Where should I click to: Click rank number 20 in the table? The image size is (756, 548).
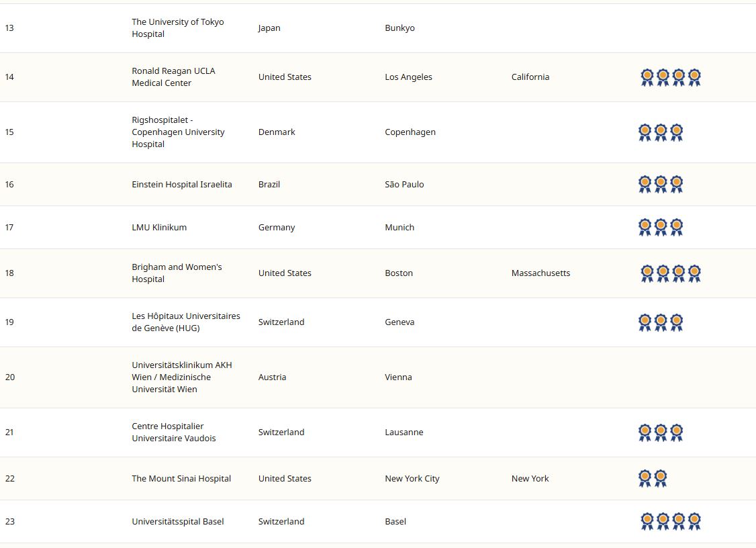10,377
